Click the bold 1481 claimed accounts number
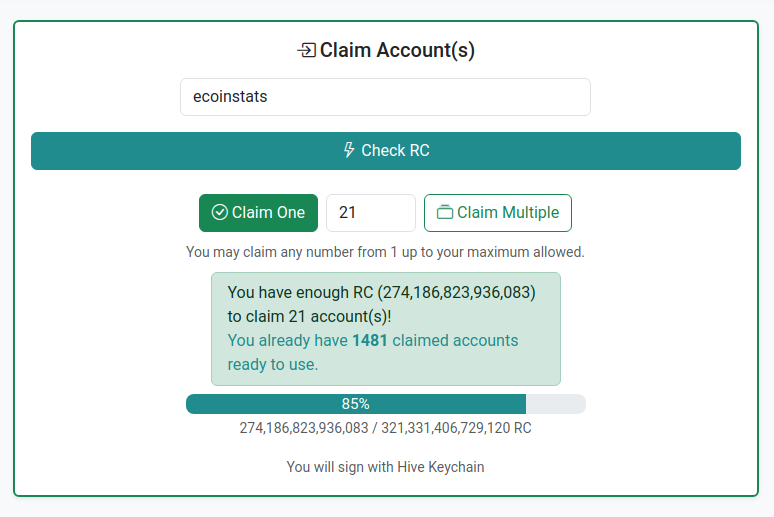Screen dimensions: 774x517 (x=370, y=341)
